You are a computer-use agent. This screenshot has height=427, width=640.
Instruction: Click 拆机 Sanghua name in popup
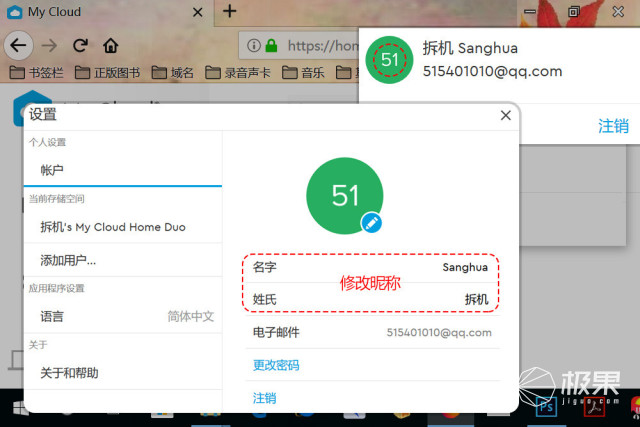(470, 48)
